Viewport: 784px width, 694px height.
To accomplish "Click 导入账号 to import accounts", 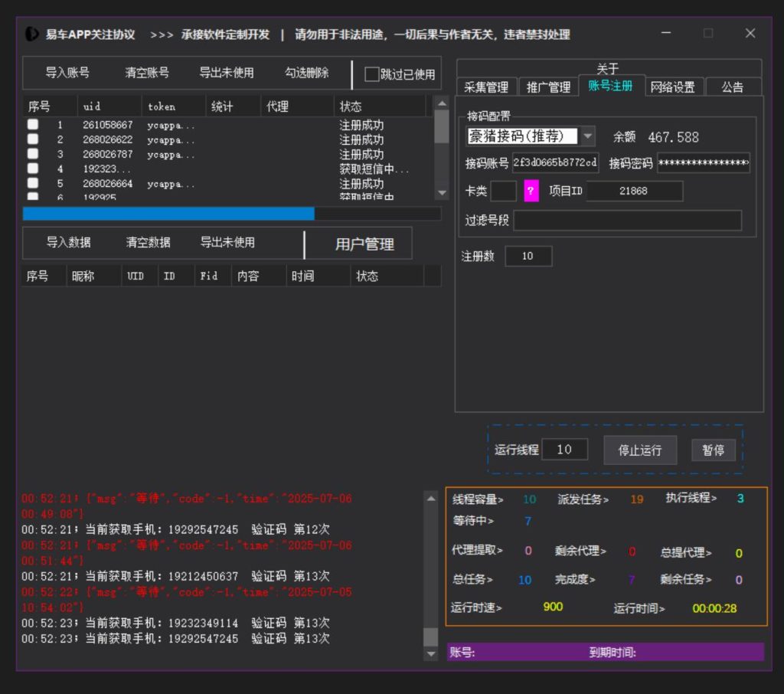I will [x=67, y=74].
